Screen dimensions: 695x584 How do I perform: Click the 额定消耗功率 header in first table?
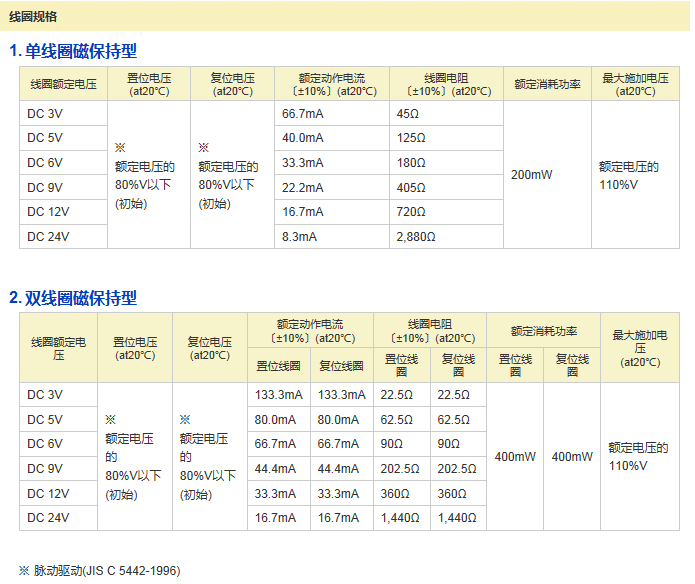(x=547, y=84)
